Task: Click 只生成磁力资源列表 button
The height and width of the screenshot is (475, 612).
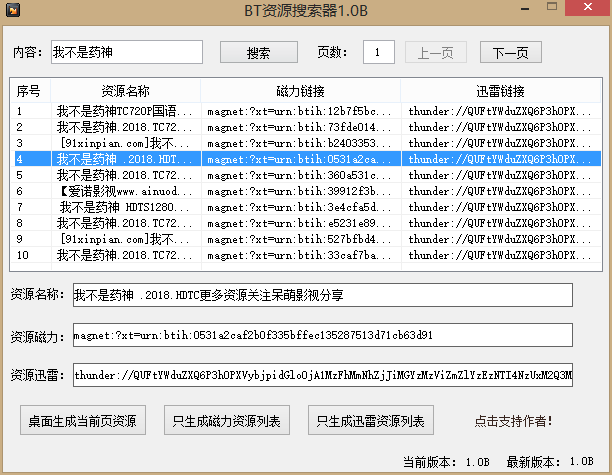Action: (x=228, y=420)
